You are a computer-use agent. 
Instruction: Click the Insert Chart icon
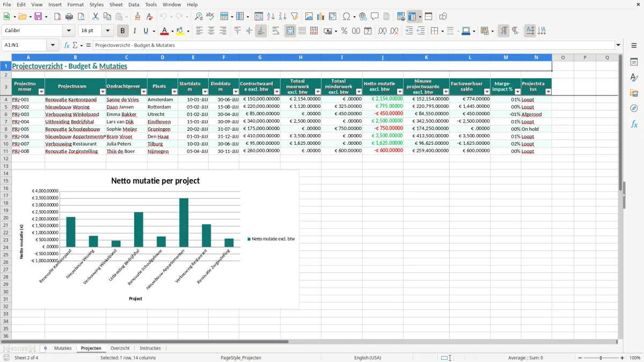point(321,17)
